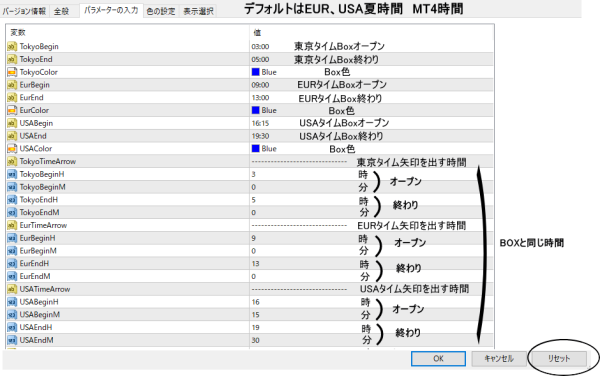Image resolution: width=600 pixels, height=376 pixels.
Task: Click the USATimeArrow string icon
Action: tap(12, 289)
